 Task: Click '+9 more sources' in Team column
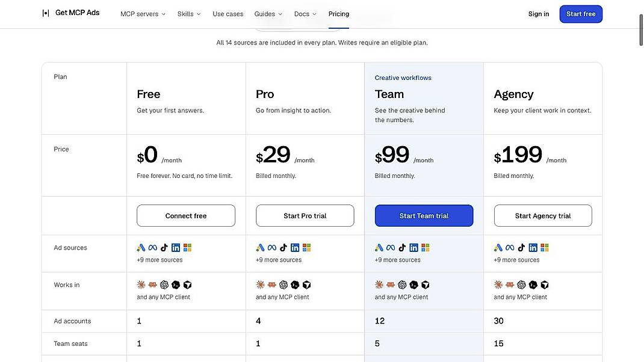[x=398, y=260]
